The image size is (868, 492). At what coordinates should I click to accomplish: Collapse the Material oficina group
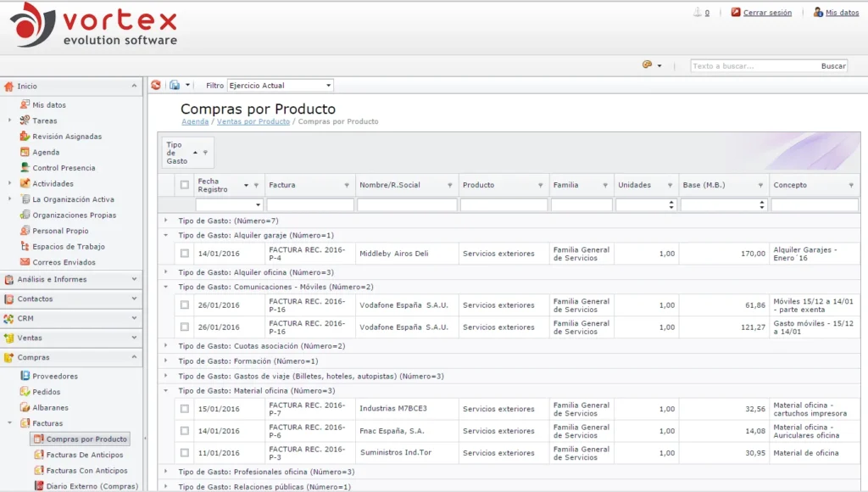[165, 390]
